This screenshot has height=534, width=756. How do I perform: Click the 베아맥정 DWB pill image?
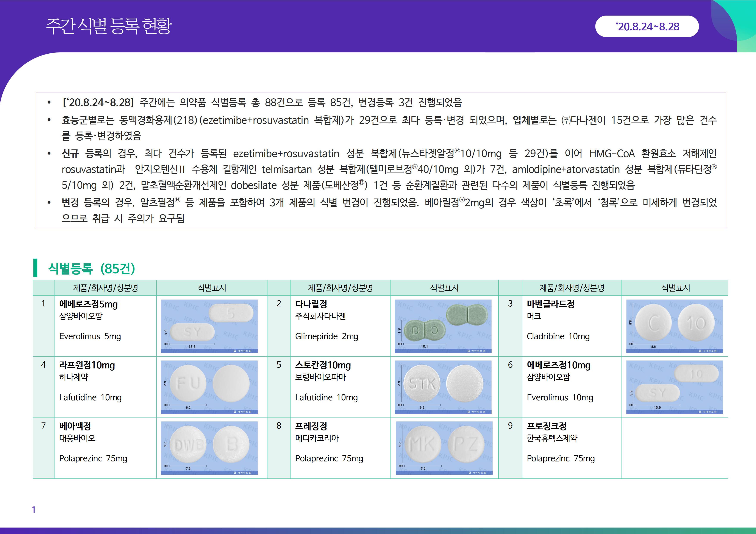point(209,448)
